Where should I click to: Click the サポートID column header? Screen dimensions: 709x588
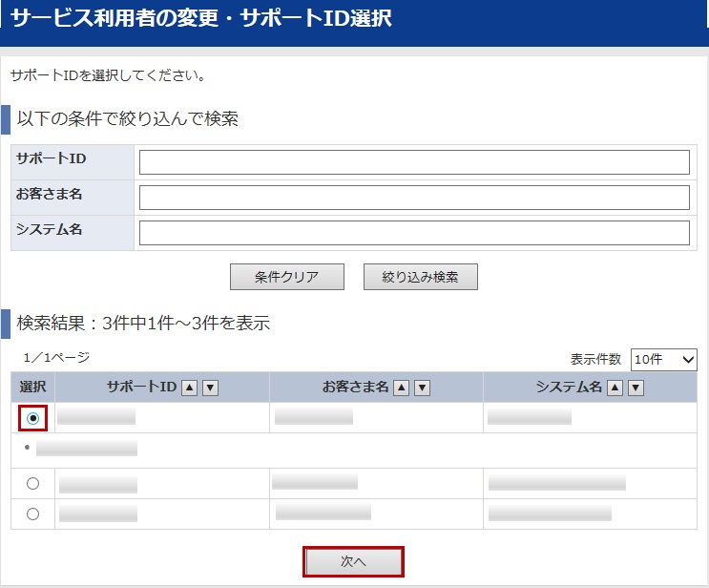point(141,388)
